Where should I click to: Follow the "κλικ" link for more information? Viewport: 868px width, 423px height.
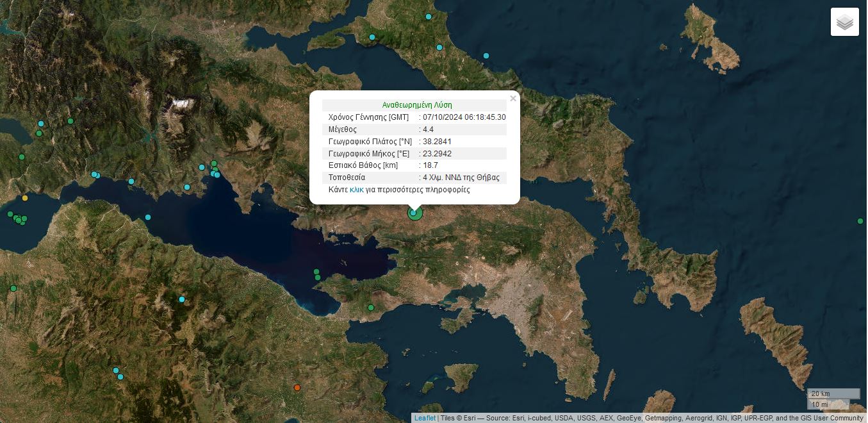click(x=356, y=190)
